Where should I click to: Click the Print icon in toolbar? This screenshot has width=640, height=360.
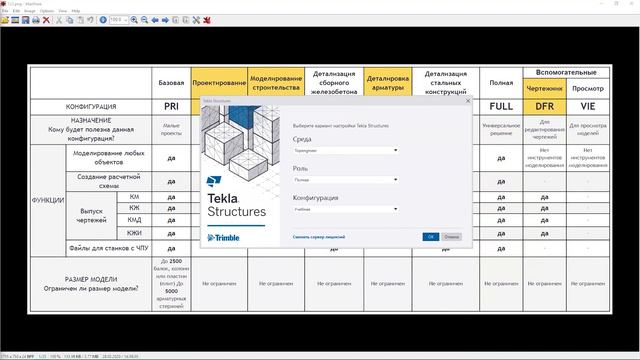tap(36, 20)
